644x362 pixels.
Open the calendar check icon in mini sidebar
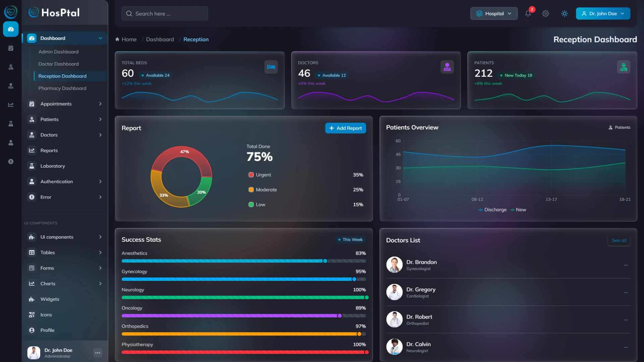[11, 48]
